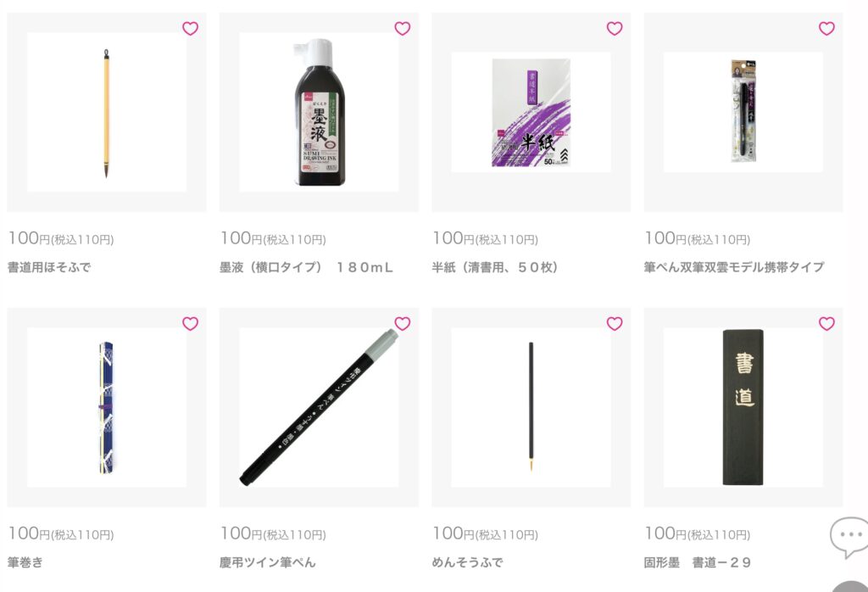Open the めんそうふで product name

point(467,562)
